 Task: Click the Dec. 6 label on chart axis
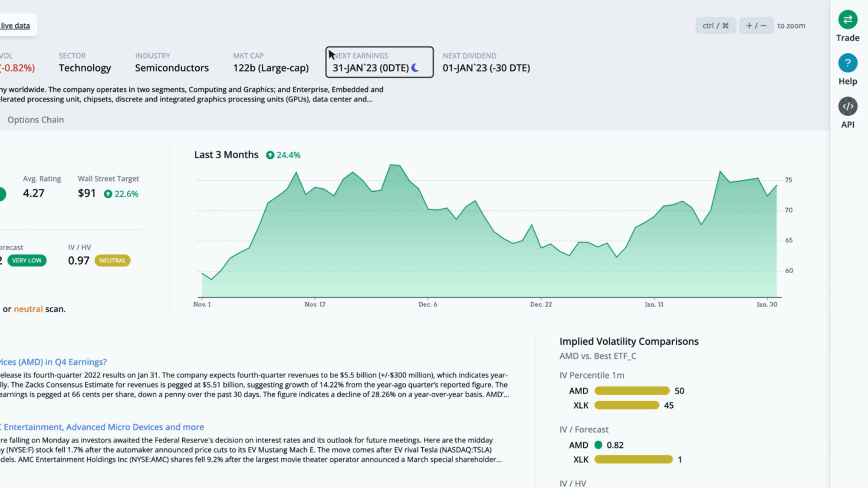tap(428, 305)
